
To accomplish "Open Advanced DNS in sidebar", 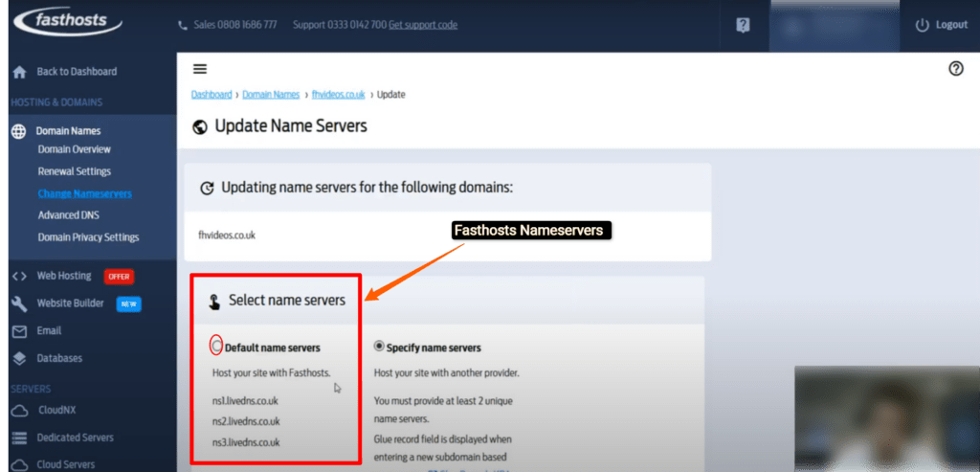I will click(69, 215).
